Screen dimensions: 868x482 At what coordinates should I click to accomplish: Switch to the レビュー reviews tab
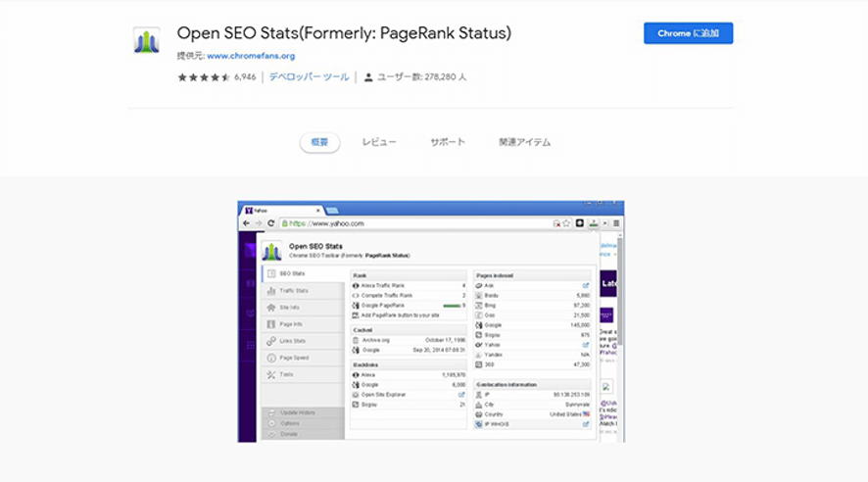click(379, 142)
